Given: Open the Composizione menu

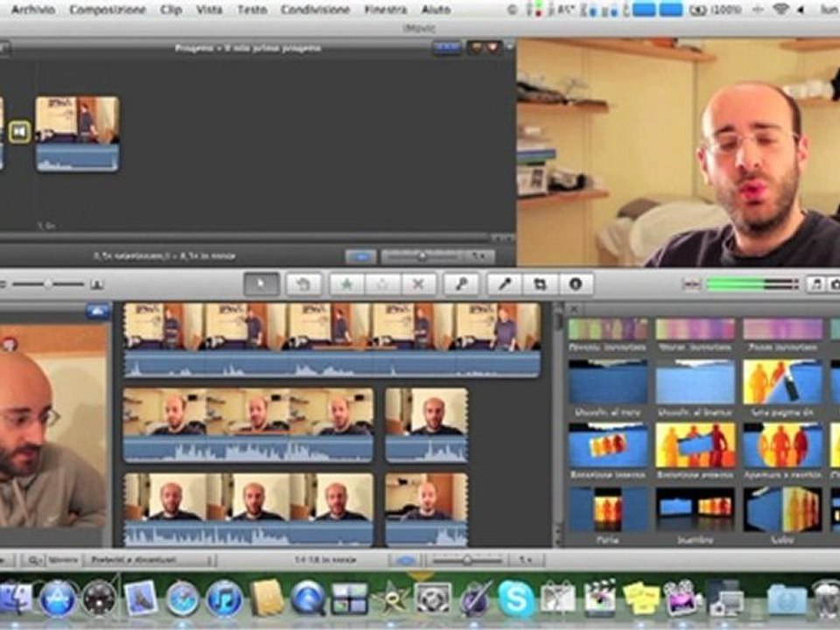Looking at the screenshot, I should 108,10.
